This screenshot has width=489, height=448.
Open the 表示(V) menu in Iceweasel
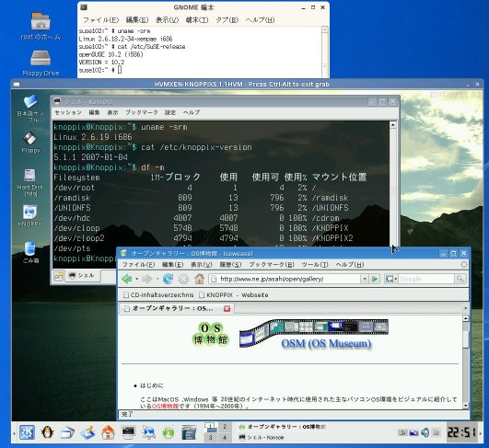click(202, 265)
